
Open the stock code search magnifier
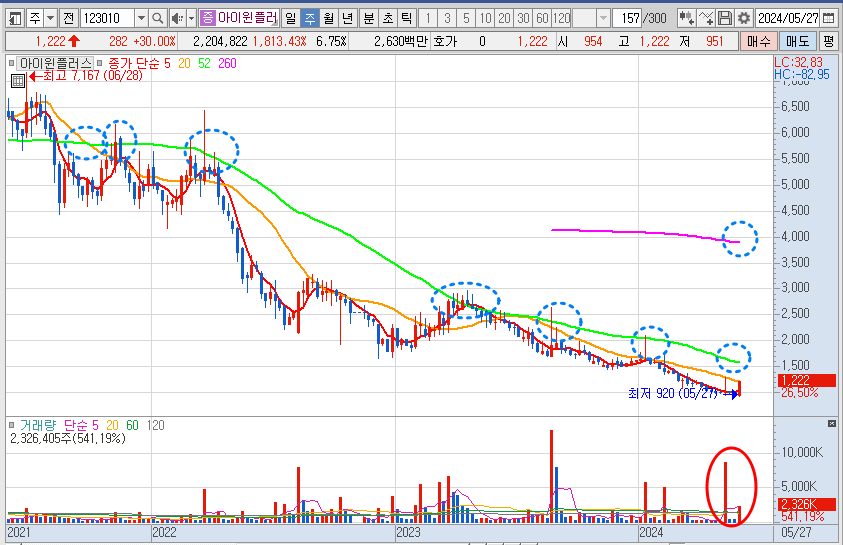(x=157, y=19)
